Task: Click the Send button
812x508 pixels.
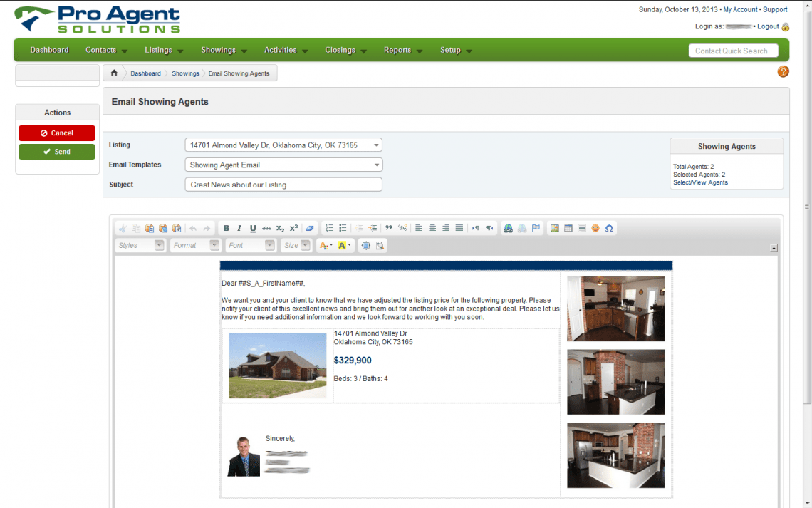Action: 56,152
